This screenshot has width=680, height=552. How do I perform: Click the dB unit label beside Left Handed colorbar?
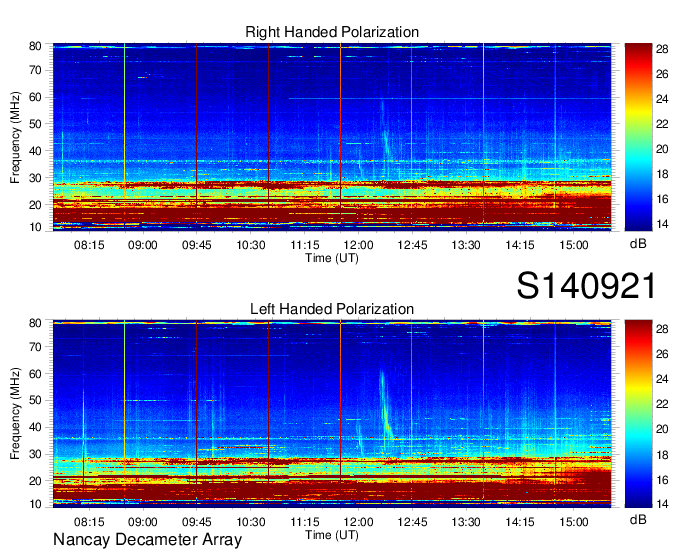pos(638,519)
